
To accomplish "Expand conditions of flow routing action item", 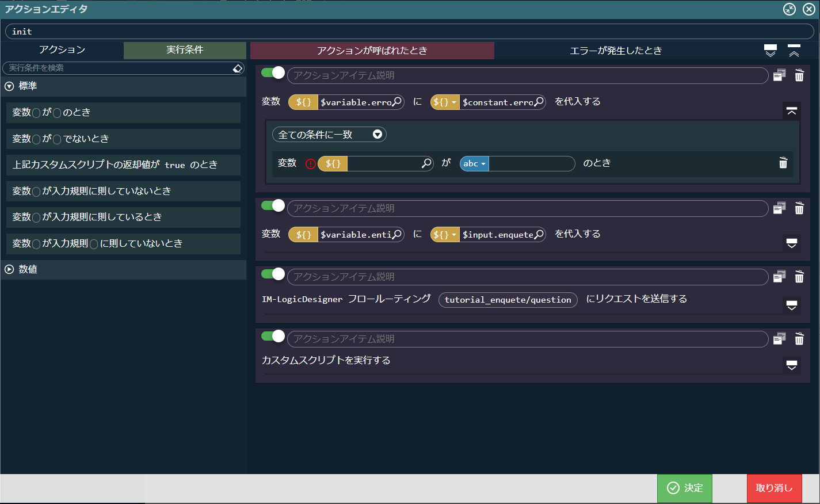I will (792, 306).
